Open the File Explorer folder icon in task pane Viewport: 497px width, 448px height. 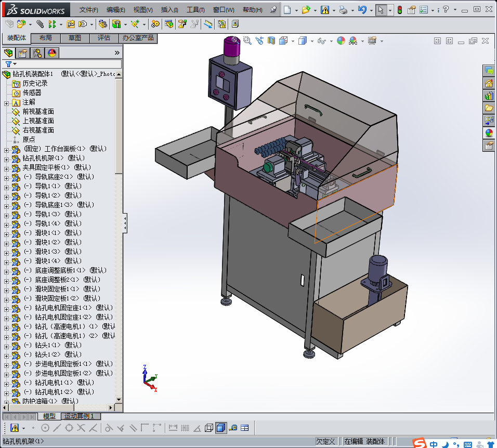coord(489,108)
